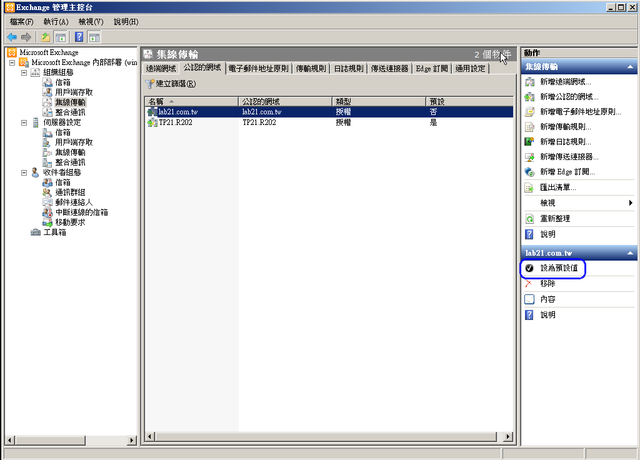Viewport: 640px width, 460px height.
Task: Toggle the Action pane toolbar icon
Action: (x=94, y=38)
